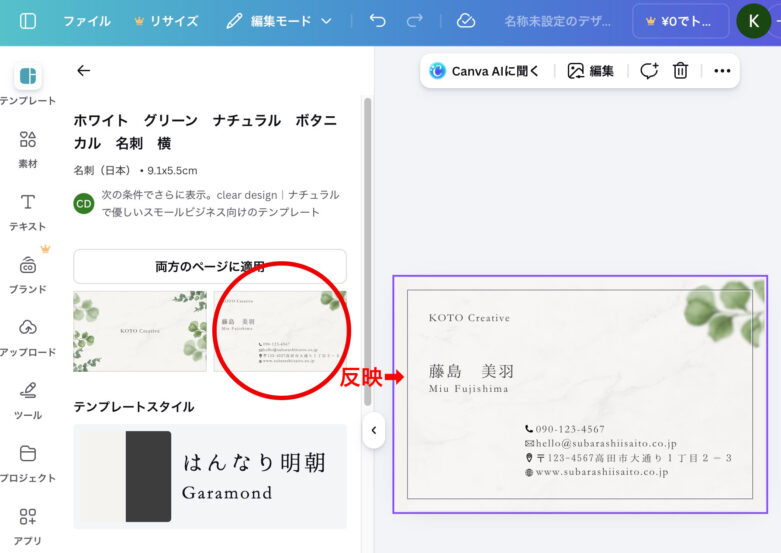This screenshot has width=781, height=553.
Task: Click the cloud save status icon
Action: click(x=465, y=21)
